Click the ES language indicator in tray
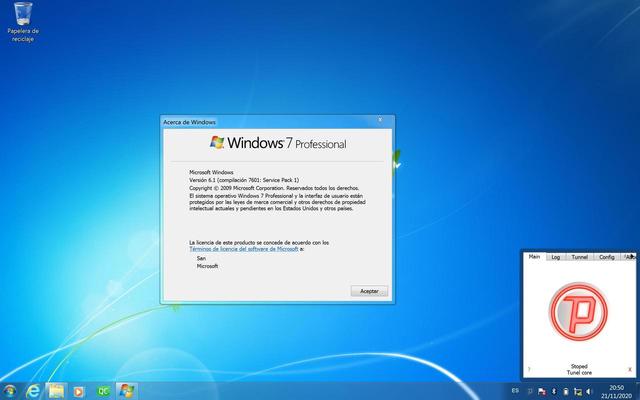 point(515,391)
